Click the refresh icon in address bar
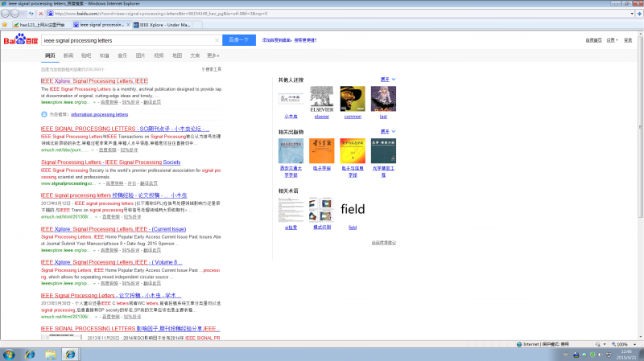Viewport: 644px width, 361px height. pyautogui.click(x=31, y=14)
